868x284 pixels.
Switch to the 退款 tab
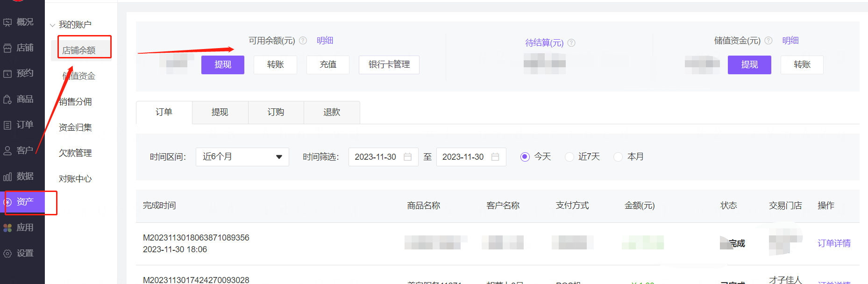click(x=332, y=112)
